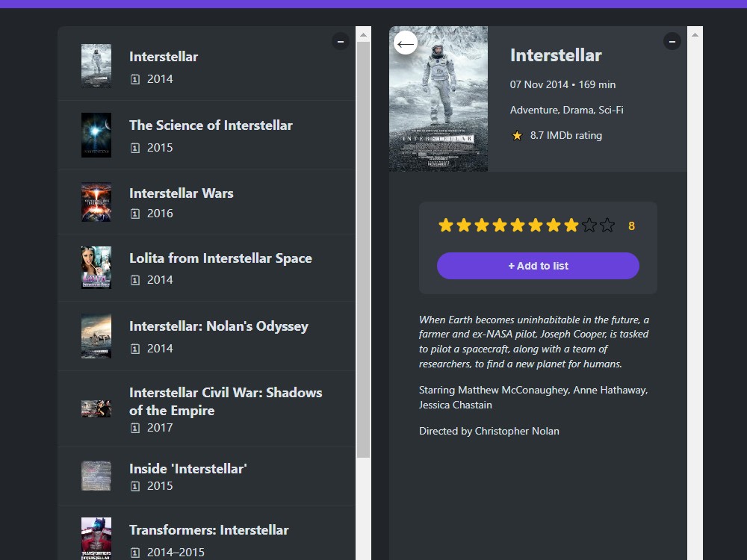Click Transformers: Interstellar poster thumbnail
This screenshot has width=747, height=560.
coord(96,538)
